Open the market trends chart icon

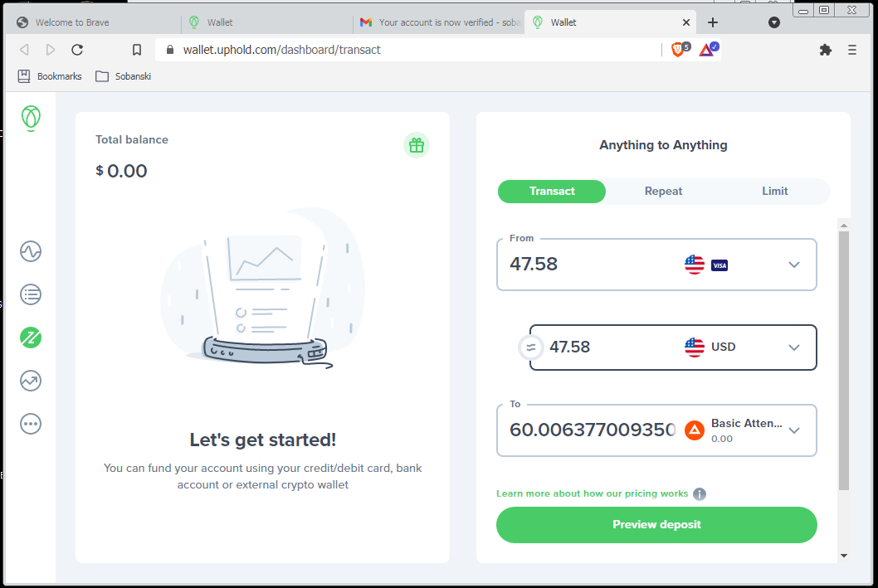[x=31, y=381]
